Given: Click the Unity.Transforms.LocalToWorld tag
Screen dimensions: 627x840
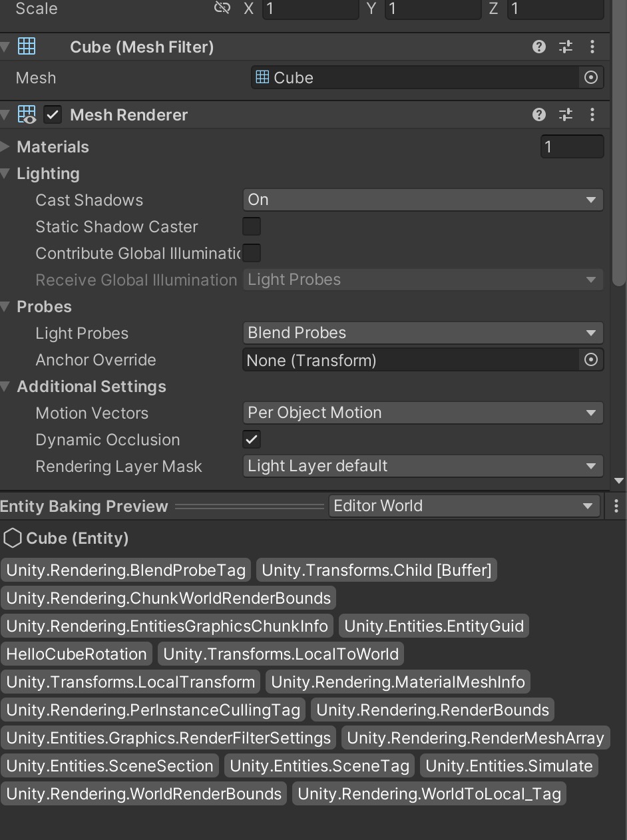Looking at the screenshot, I should click(280, 653).
